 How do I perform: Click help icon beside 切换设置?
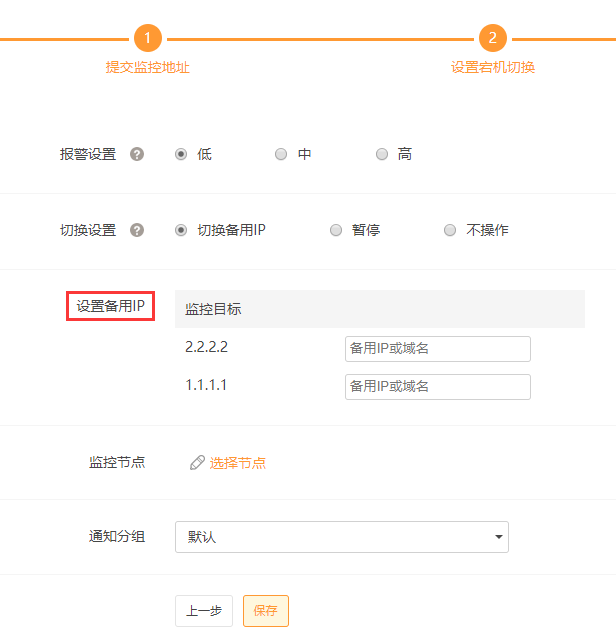pyautogui.click(x=137, y=230)
